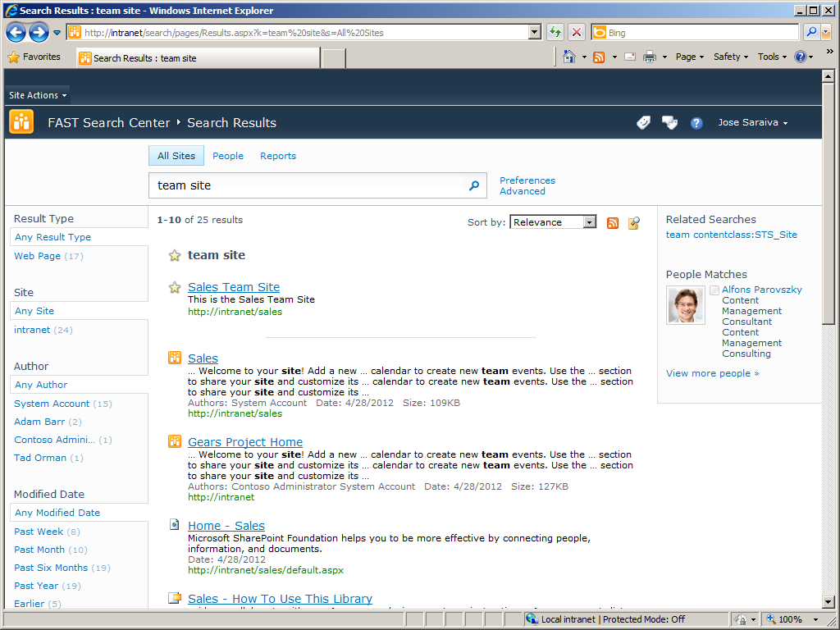The height and width of the screenshot is (630, 840).
Task: Open Alfons Parovszky profile link
Action: (x=762, y=290)
